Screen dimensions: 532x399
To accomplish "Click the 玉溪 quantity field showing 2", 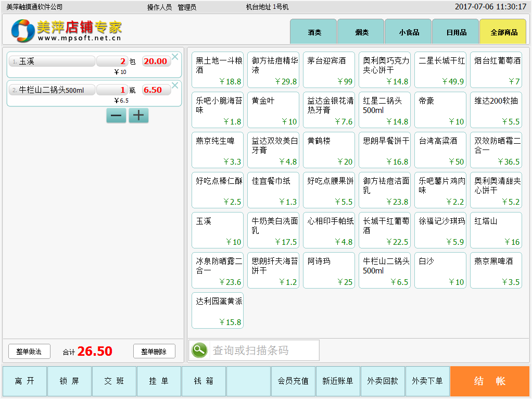I will (x=112, y=61).
